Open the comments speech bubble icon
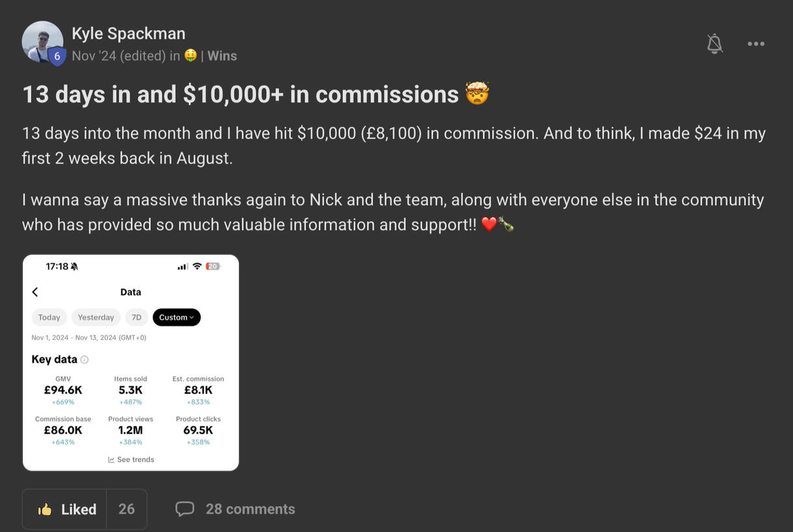 click(184, 509)
